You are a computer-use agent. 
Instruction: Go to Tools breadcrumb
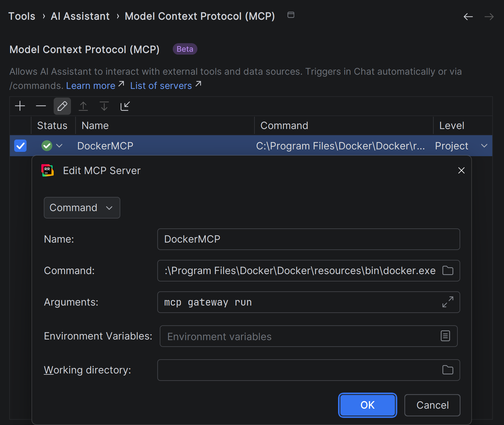(x=22, y=16)
